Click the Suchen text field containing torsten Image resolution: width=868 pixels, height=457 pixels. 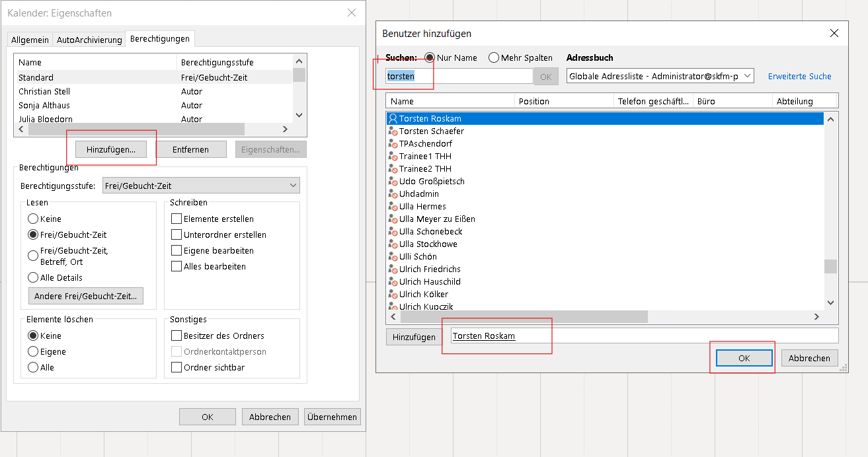[459, 77]
